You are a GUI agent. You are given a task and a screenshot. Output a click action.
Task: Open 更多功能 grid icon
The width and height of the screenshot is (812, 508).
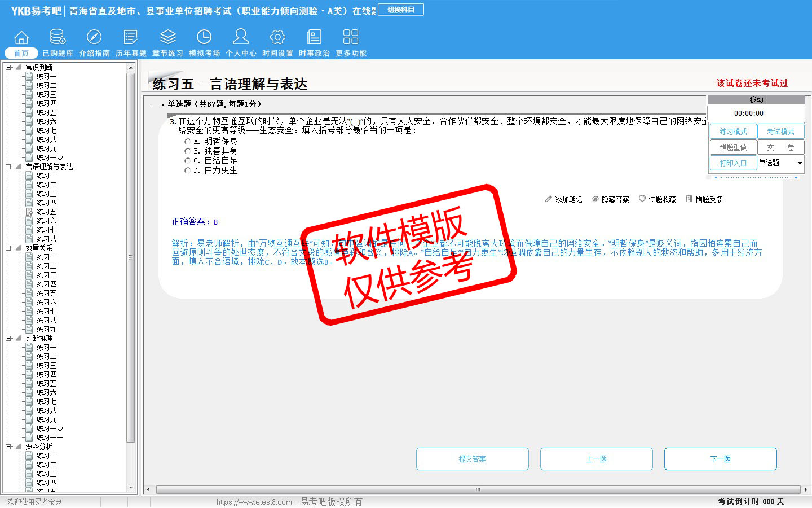351,38
